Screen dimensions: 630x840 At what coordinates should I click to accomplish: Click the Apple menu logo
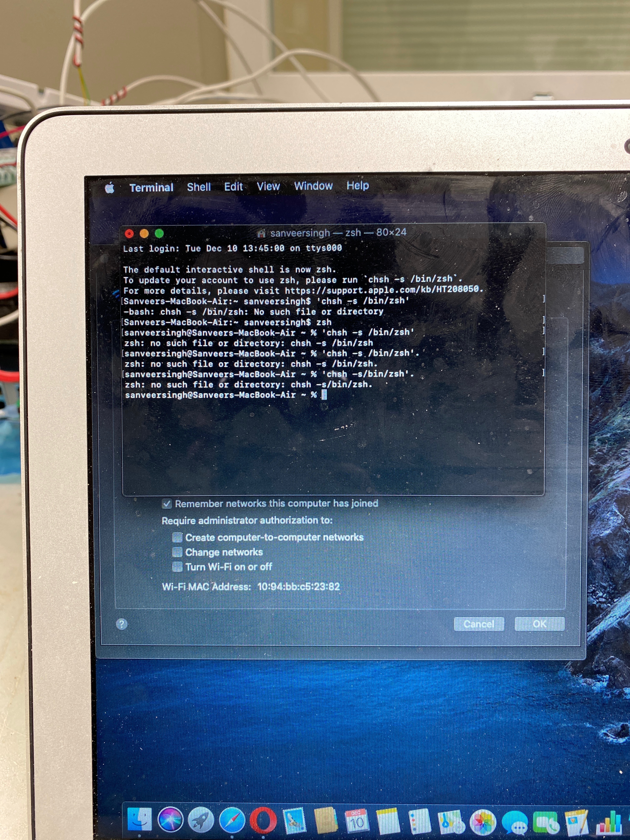pos(110,187)
